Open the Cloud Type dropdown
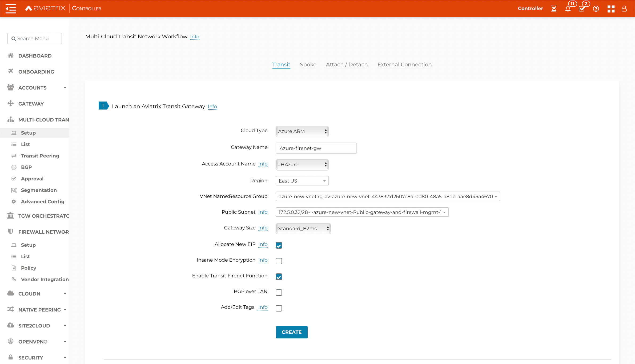This screenshot has width=635, height=364. 302,131
